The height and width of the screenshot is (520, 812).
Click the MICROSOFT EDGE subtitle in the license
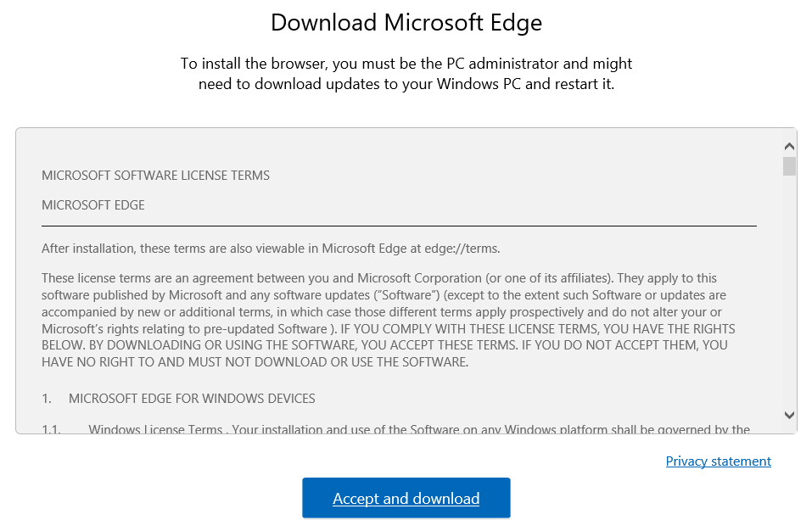click(93, 205)
